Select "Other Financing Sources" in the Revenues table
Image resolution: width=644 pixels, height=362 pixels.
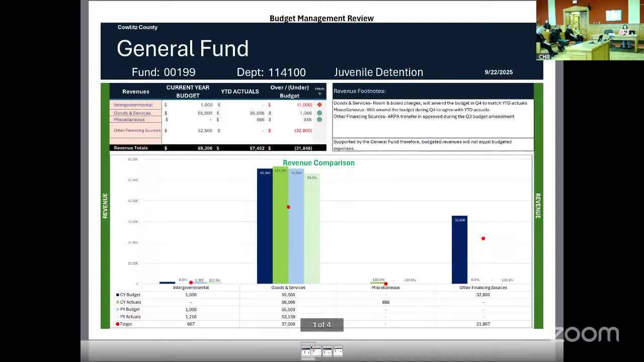tap(137, 131)
